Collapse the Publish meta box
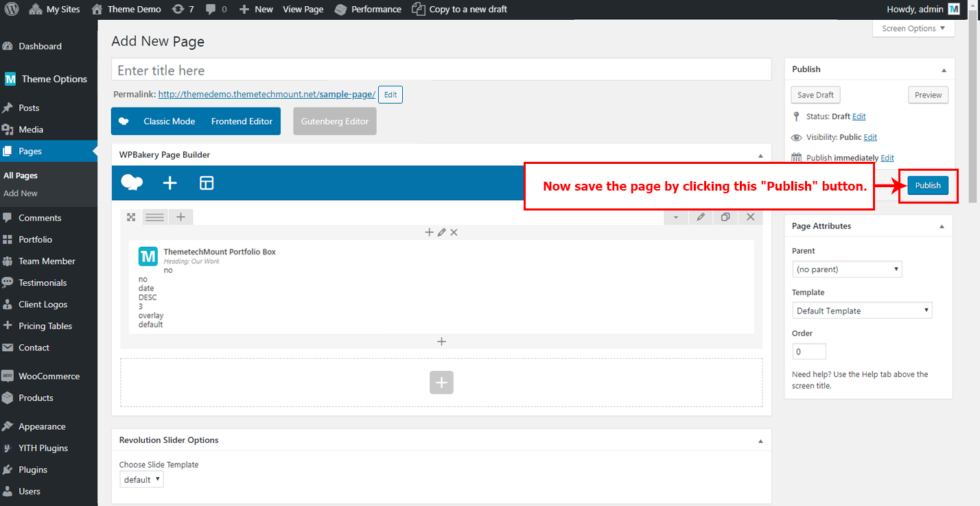The image size is (980, 506). pos(944,70)
